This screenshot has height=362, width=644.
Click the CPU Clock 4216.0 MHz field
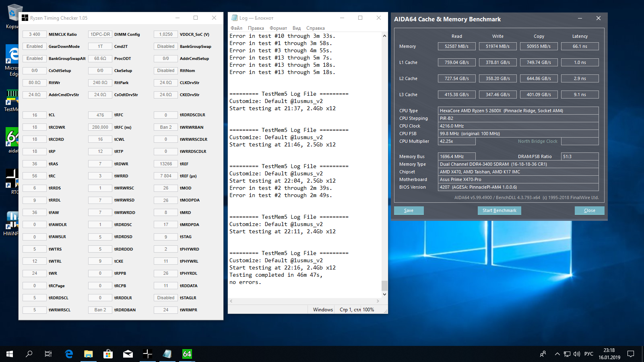point(518,126)
